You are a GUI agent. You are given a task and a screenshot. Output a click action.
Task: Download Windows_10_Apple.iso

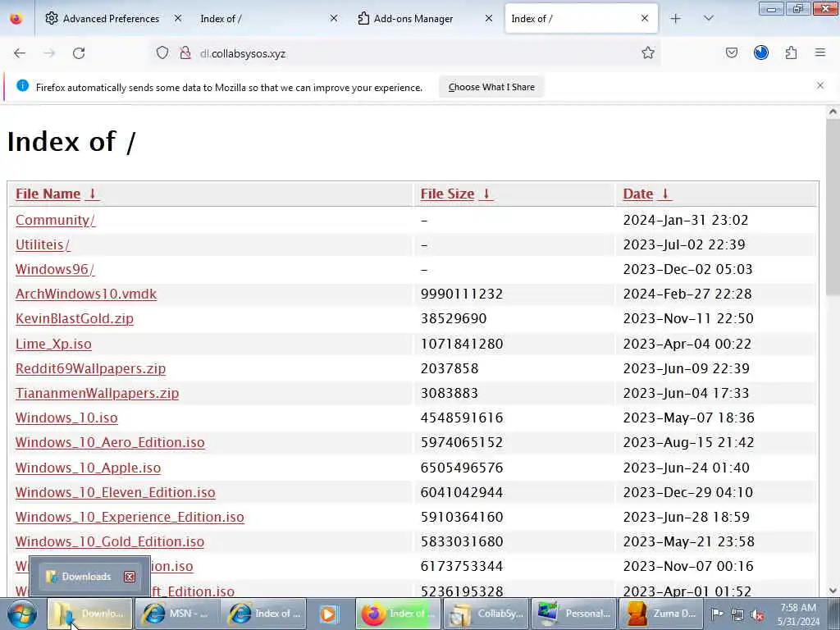(88, 468)
